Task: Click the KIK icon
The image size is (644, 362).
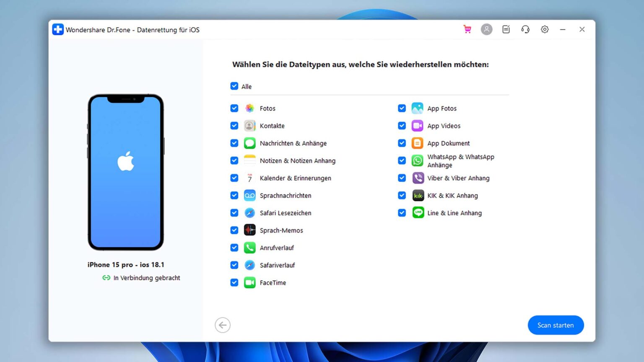Action: click(418, 196)
